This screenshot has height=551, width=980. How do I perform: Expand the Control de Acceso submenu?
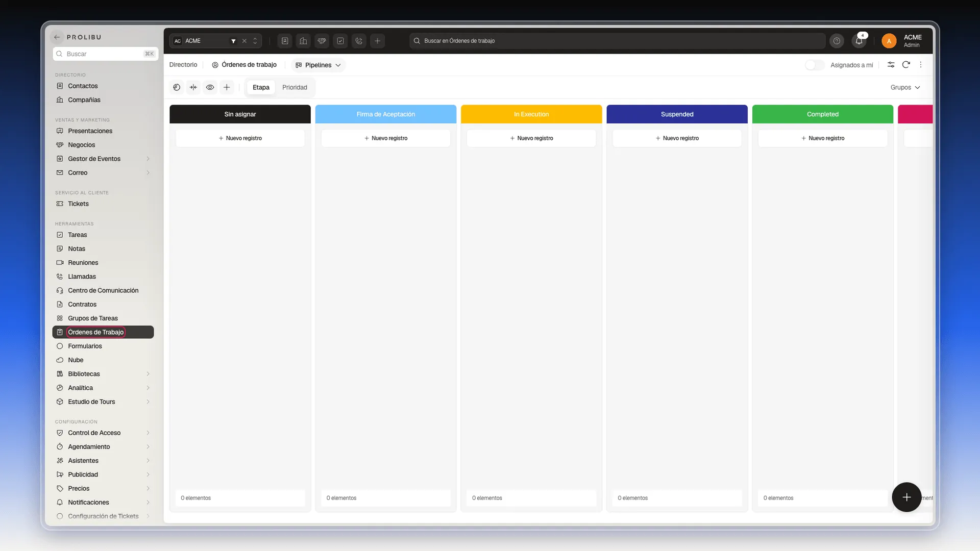point(148,433)
